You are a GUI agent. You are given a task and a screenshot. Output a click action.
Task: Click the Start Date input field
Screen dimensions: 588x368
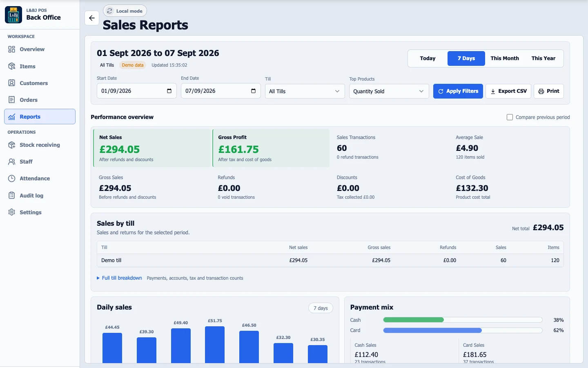point(136,91)
